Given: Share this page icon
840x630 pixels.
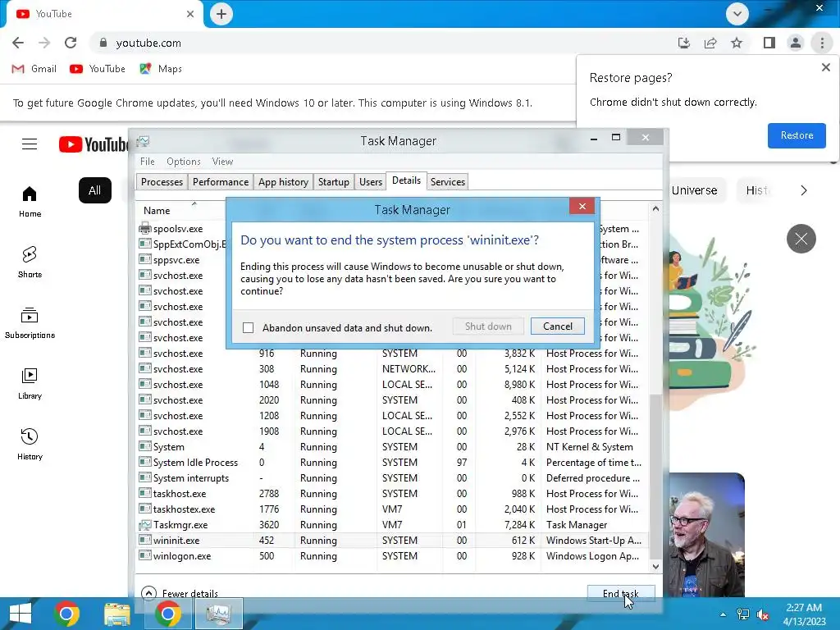Looking at the screenshot, I should pos(710,43).
